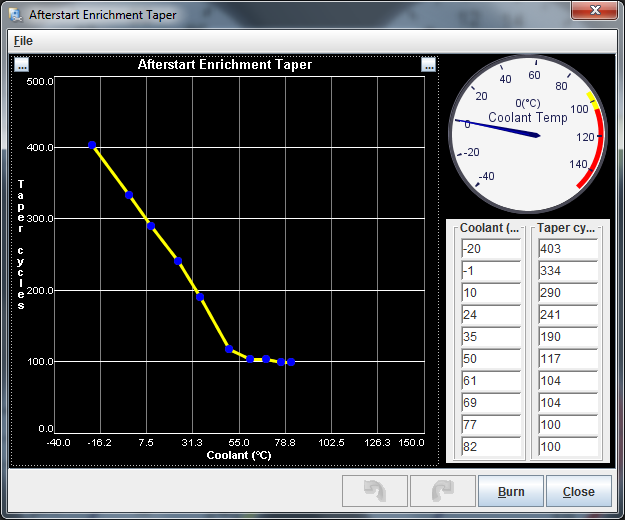The width and height of the screenshot is (625, 520).
Task: Click the Coolant field containing -20
Action: coord(491,249)
